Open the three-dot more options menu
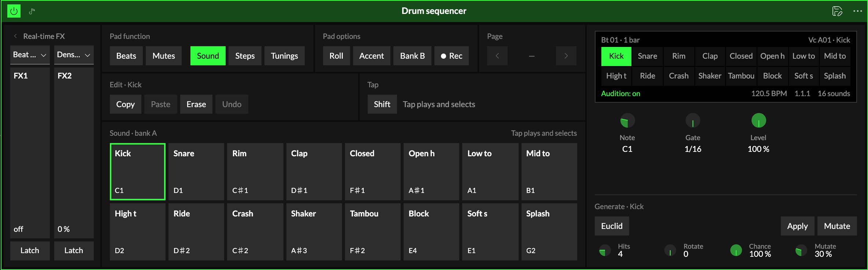The height and width of the screenshot is (270, 868). (858, 11)
